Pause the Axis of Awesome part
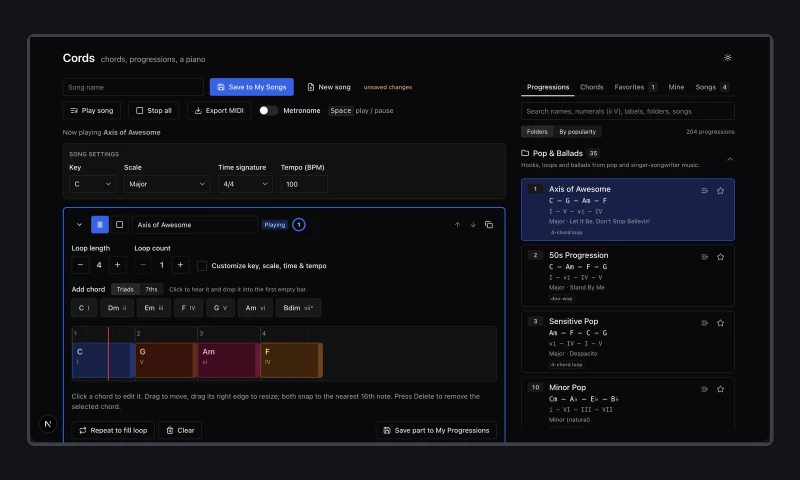This screenshot has width=800, height=480. [x=100, y=224]
